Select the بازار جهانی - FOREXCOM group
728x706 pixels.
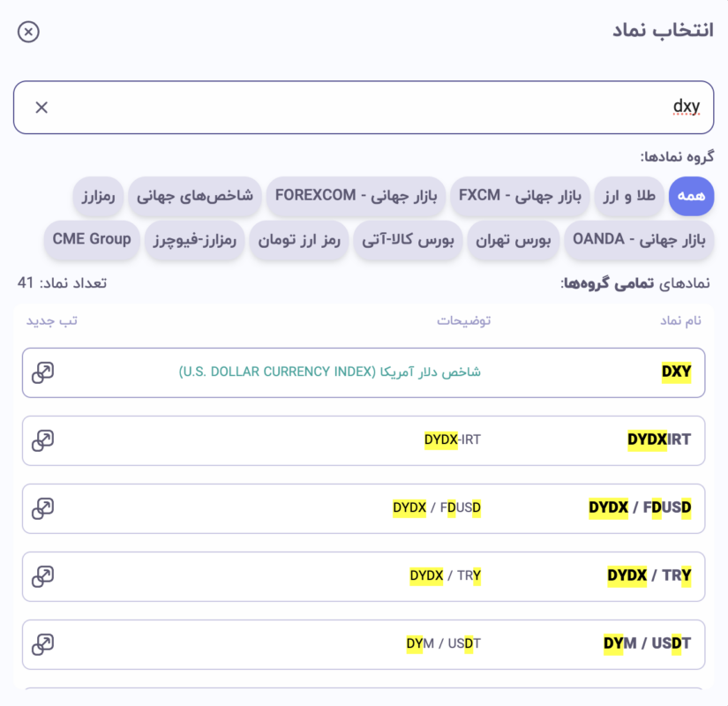click(356, 197)
